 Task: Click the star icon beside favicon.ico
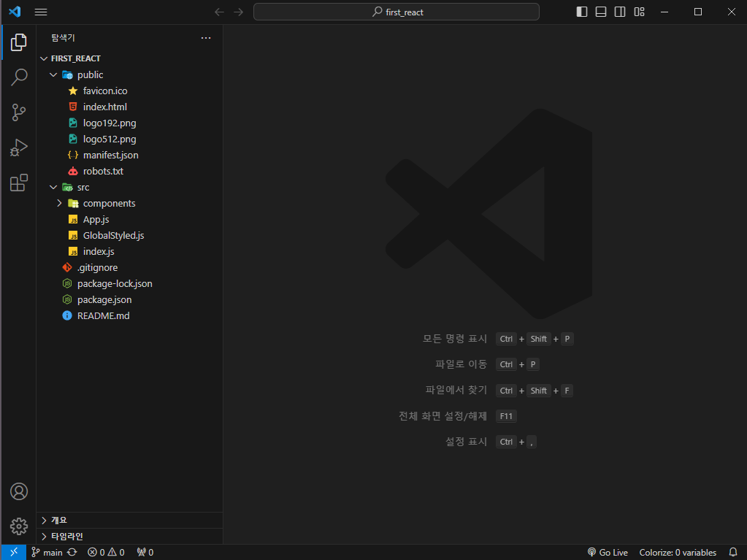73,91
